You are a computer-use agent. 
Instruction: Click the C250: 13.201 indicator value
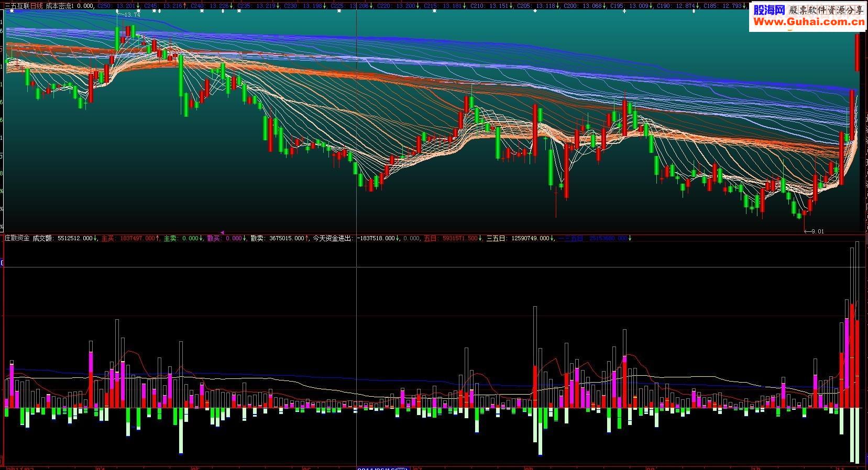coord(118,6)
